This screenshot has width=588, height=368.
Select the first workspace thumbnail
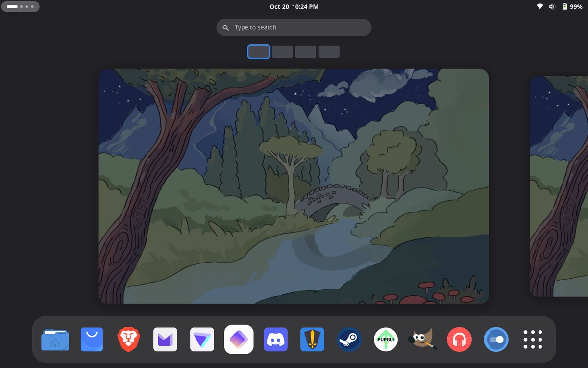pos(259,52)
